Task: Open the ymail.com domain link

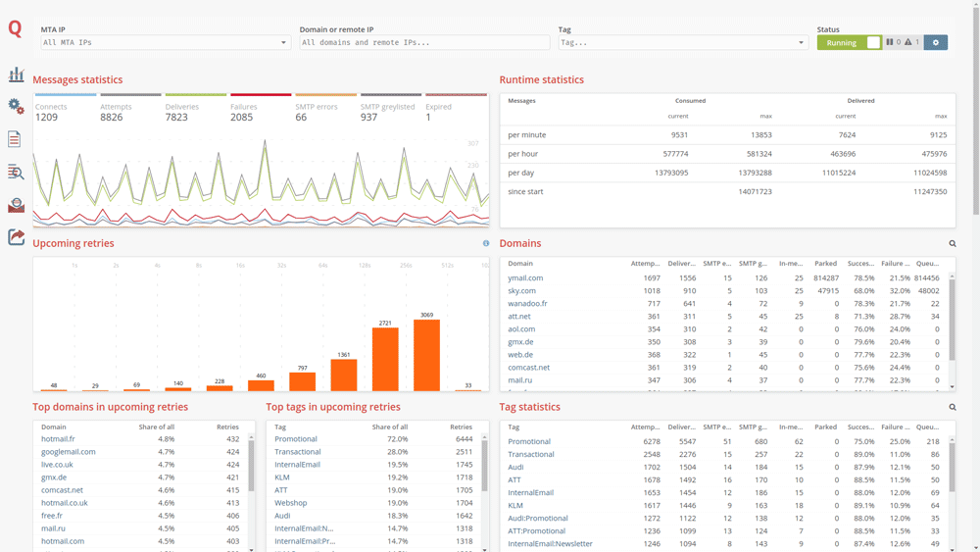Action: click(x=525, y=278)
